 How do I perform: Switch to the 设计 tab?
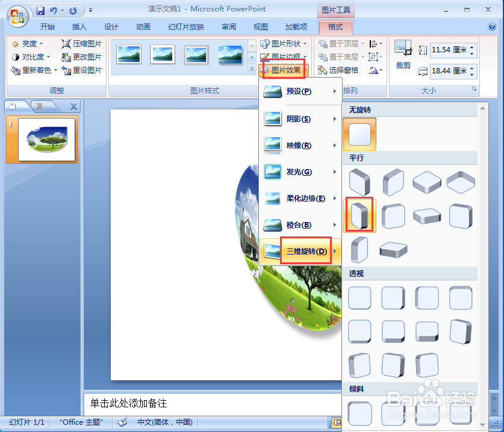[x=111, y=27]
